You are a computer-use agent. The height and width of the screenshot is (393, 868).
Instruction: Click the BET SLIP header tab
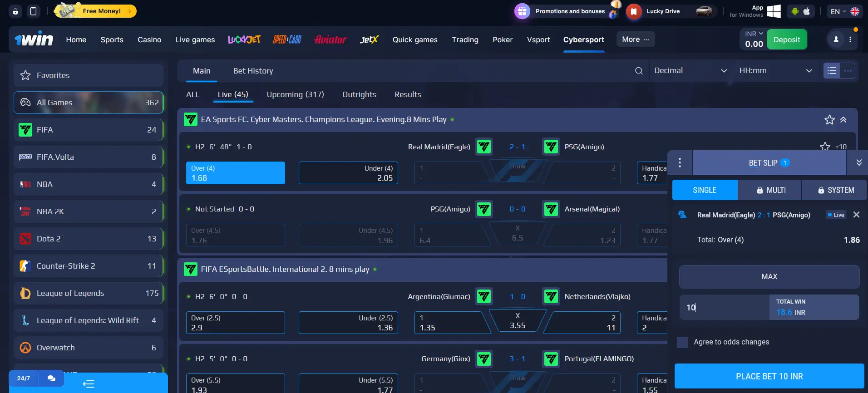pos(769,162)
